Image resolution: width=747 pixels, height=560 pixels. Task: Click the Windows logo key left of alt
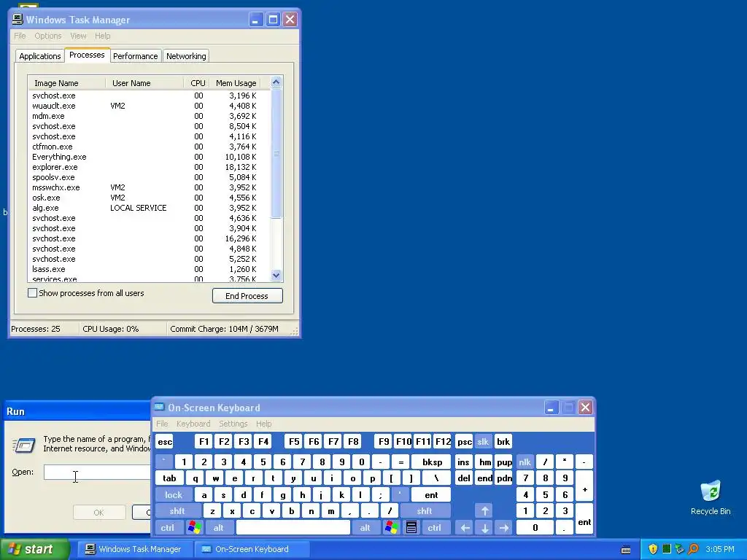click(194, 528)
